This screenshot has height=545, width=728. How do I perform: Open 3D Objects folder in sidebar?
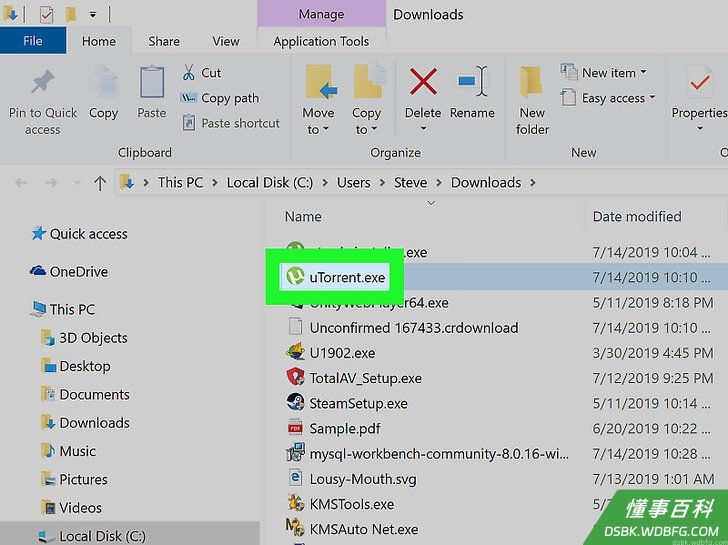[84, 337]
